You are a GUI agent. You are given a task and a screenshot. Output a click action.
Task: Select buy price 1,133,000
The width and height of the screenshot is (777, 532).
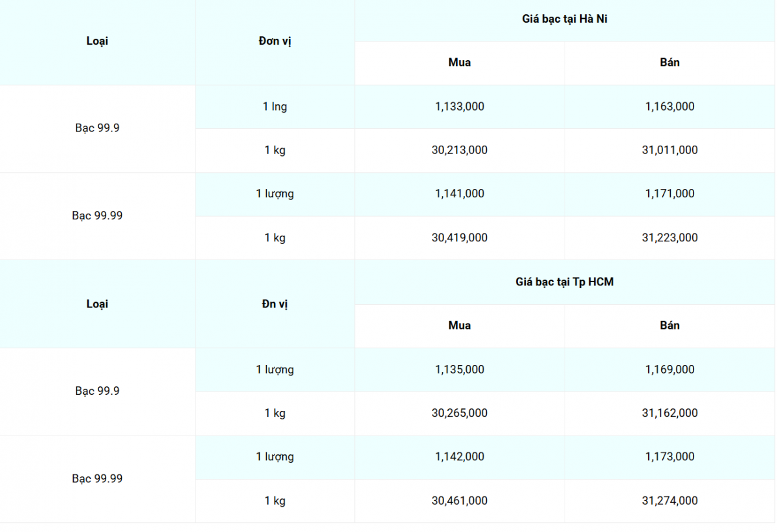coord(459,106)
